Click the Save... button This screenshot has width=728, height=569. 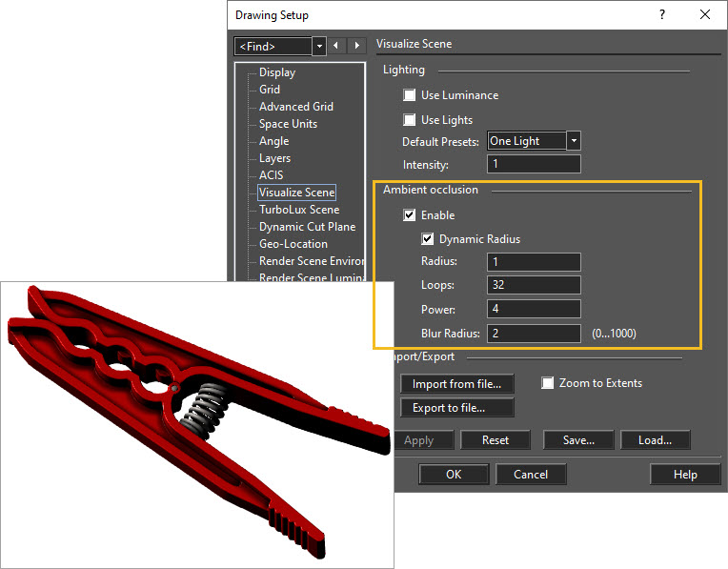point(578,440)
